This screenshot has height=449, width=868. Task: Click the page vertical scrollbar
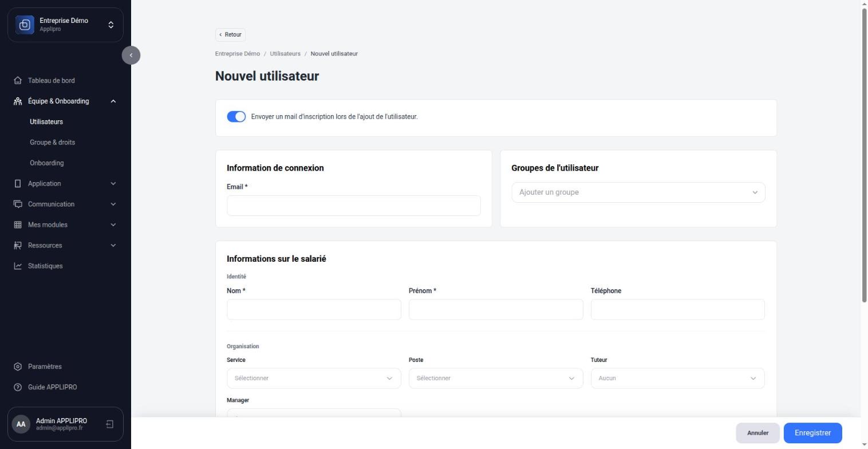865,155
